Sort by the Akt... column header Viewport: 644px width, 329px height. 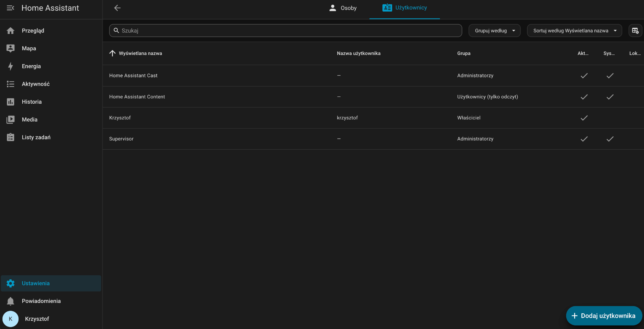click(x=583, y=53)
